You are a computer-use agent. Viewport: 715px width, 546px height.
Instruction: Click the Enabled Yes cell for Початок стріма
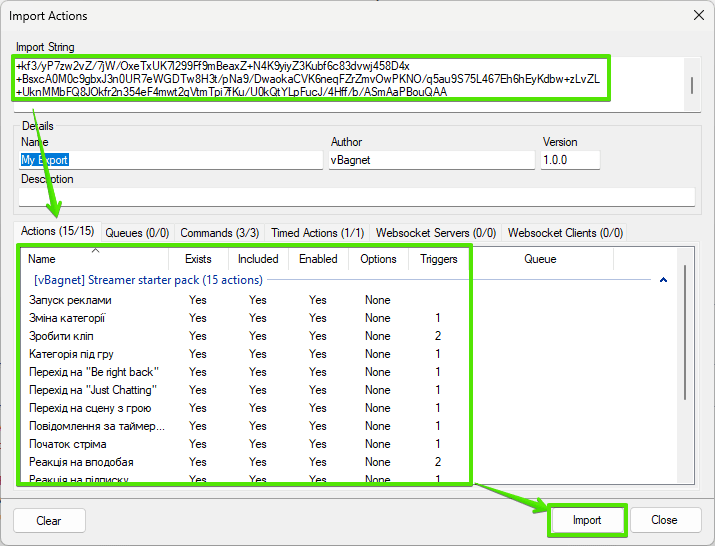[x=318, y=444]
